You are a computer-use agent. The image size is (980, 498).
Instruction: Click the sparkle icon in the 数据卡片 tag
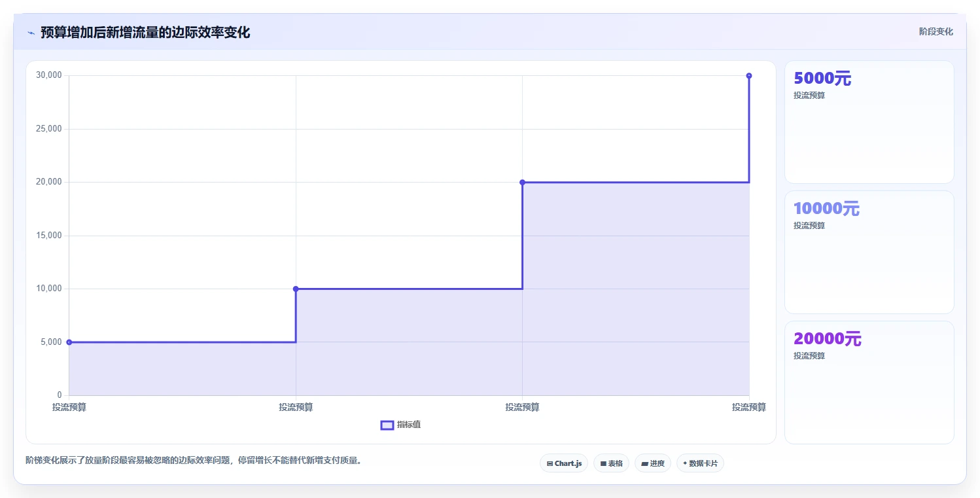point(685,463)
